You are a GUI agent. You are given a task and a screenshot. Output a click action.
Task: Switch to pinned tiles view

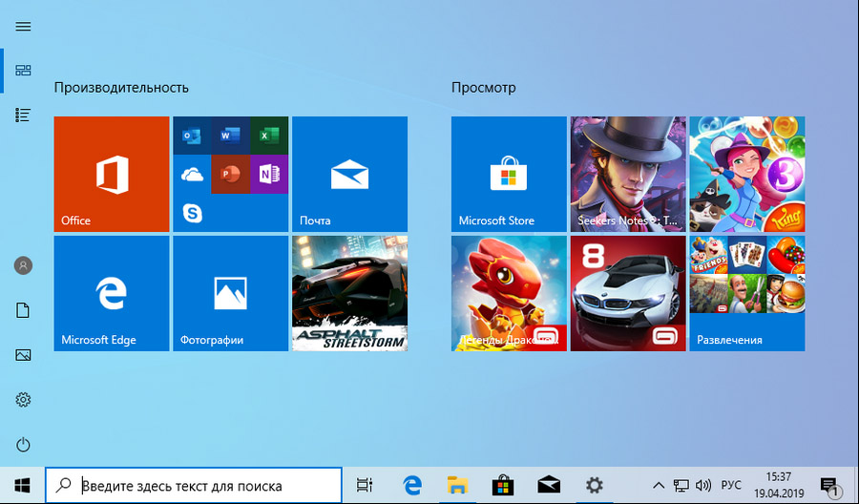(x=23, y=70)
